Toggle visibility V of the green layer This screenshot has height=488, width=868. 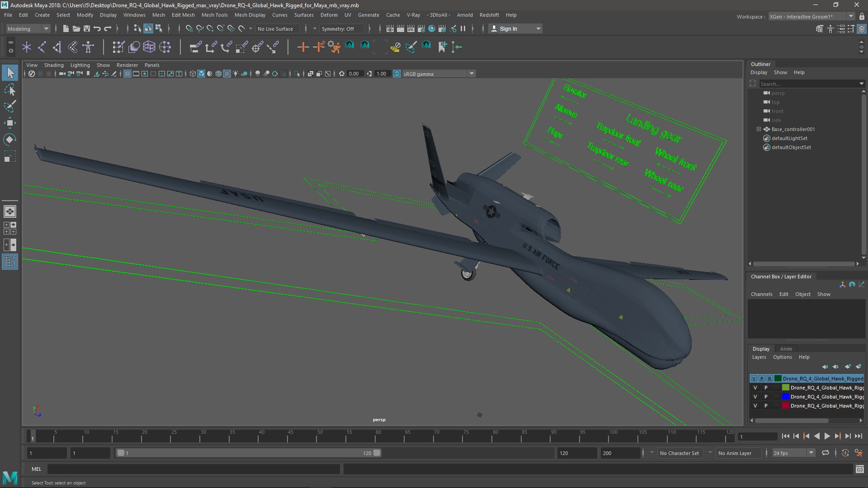click(755, 388)
